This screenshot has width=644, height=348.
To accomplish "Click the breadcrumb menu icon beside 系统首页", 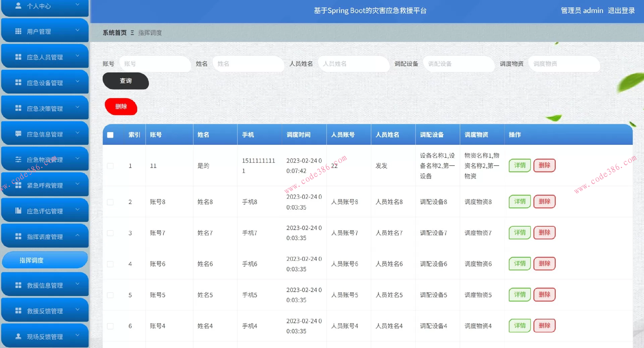I will click(133, 33).
